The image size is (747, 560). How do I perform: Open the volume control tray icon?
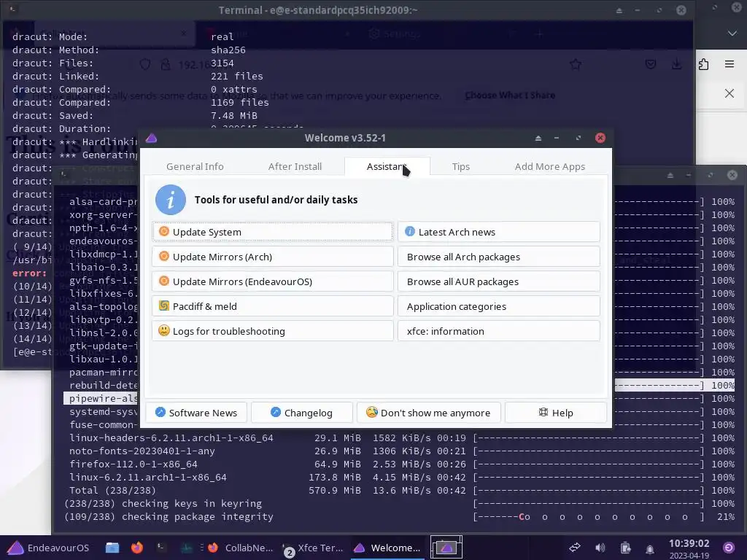coord(600,548)
